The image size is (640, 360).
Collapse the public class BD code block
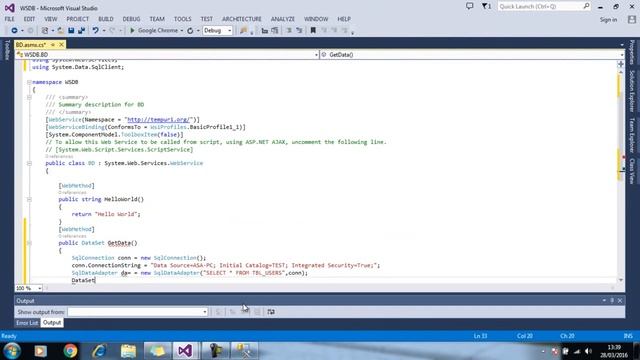pyautogui.click(x=29, y=163)
